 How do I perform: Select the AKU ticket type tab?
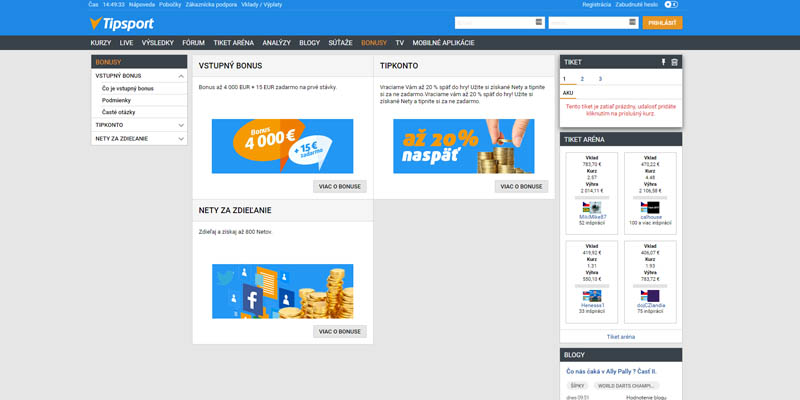pos(568,93)
